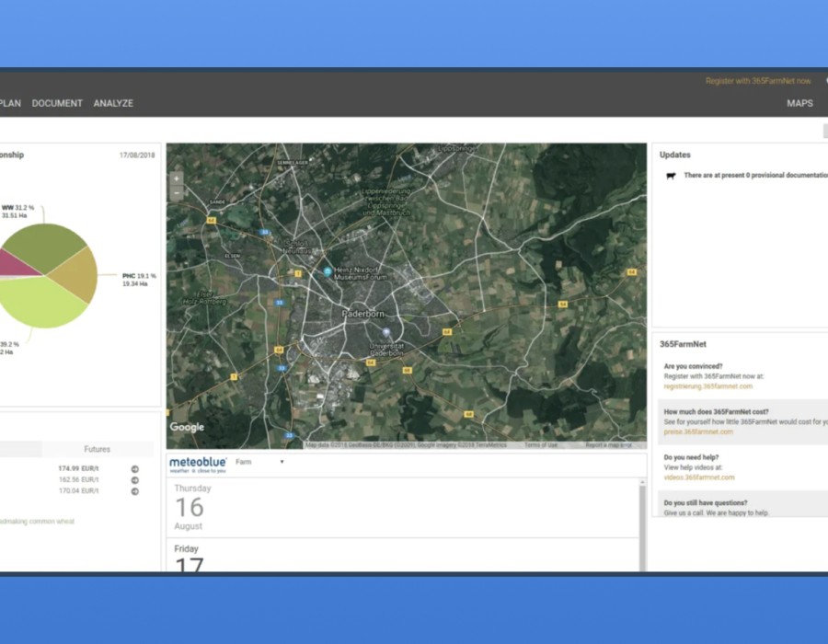This screenshot has height=644, width=828.
Task: Zoom out of the map with minus button
Action: [177, 193]
